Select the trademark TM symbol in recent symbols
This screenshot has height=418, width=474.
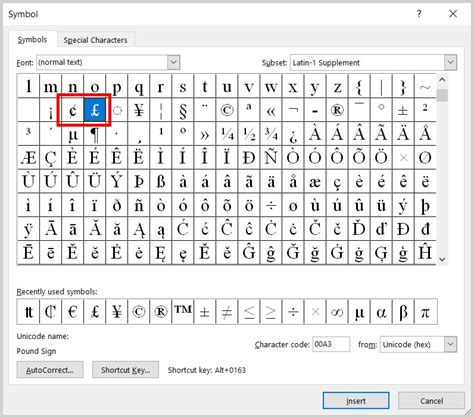coord(183,312)
